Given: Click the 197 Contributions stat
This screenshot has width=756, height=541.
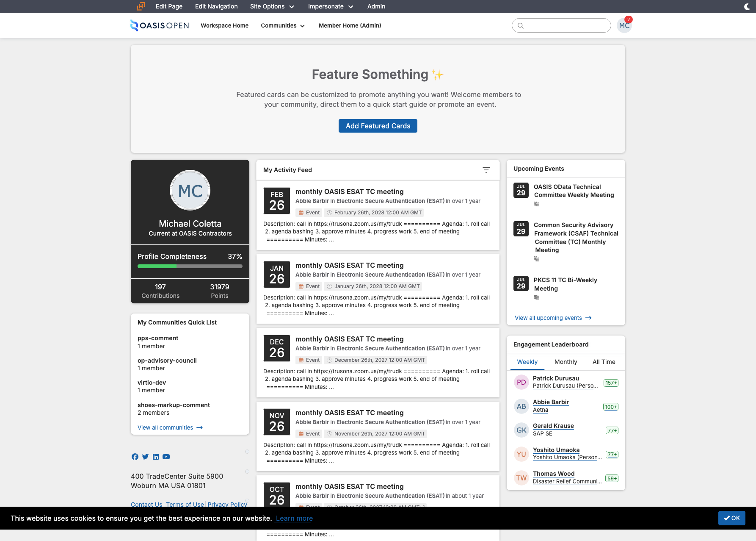Looking at the screenshot, I should (160, 291).
